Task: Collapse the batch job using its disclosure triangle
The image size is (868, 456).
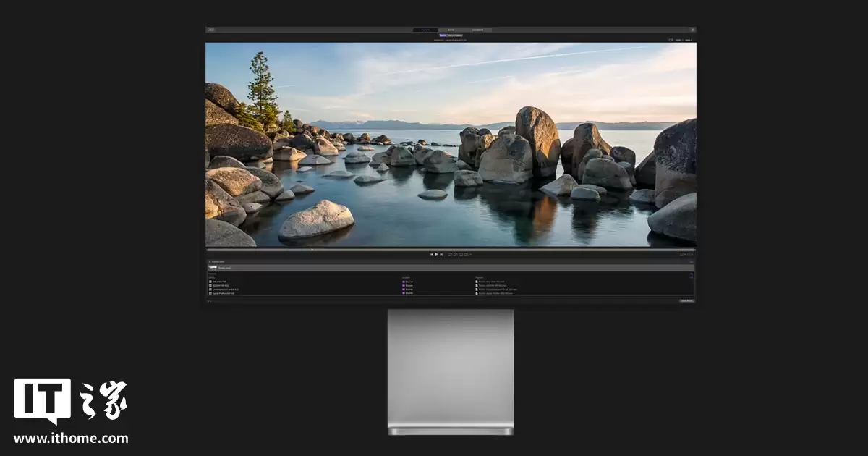Action: (x=208, y=261)
